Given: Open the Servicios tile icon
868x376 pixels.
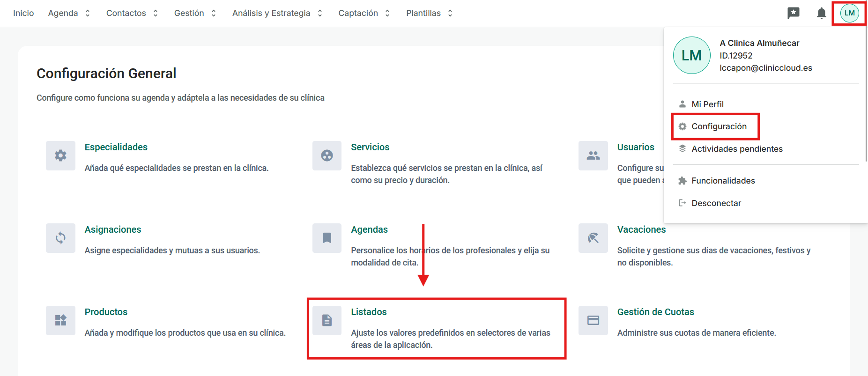Looking at the screenshot, I should tap(327, 155).
